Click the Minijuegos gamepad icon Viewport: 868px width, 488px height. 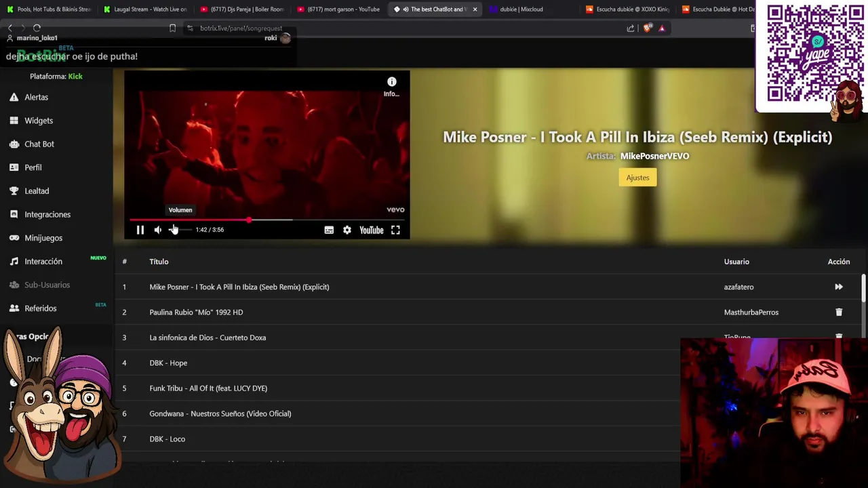tap(14, 238)
